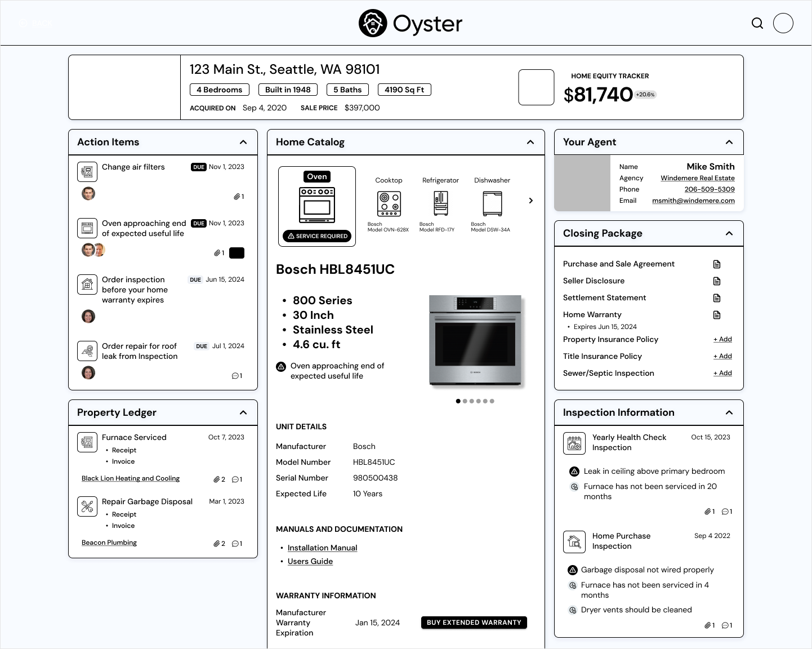Click the Furnace Serviced ledger icon
Image resolution: width=812 pixels, height=649 pixels.
[87, 442]
